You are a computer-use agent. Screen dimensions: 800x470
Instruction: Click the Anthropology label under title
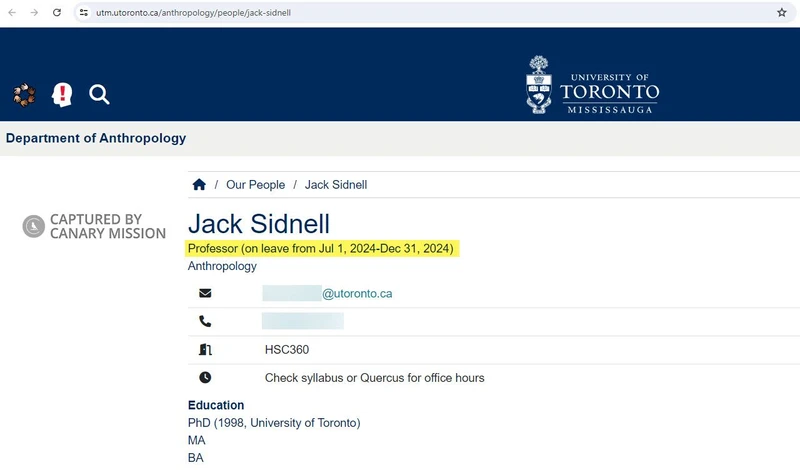(222, 266)
